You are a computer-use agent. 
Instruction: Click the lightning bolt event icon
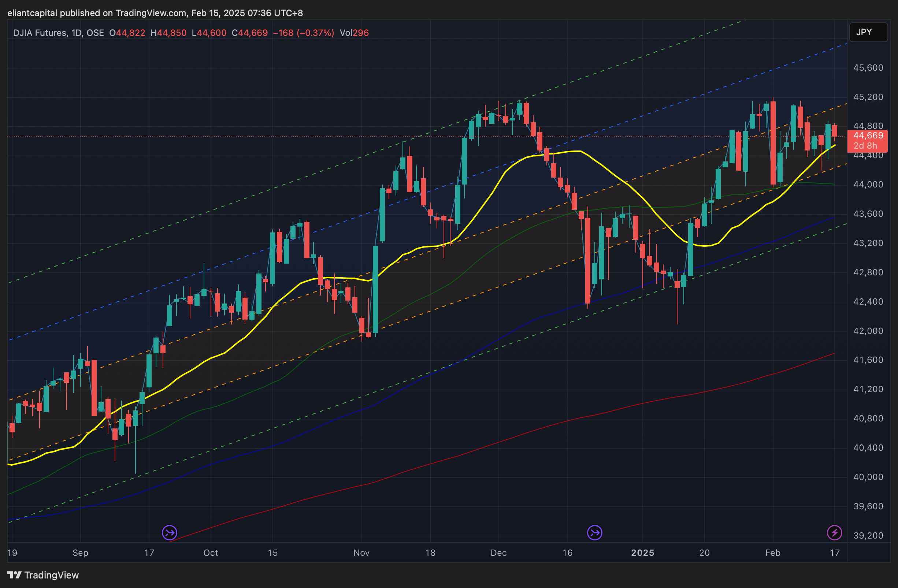click(x=834, y=533)
